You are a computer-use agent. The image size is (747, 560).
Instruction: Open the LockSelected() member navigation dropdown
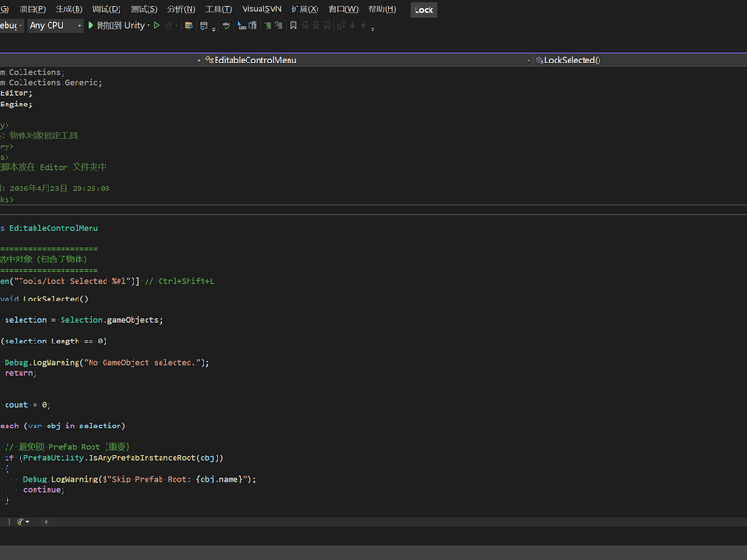[x=641, y=60]
